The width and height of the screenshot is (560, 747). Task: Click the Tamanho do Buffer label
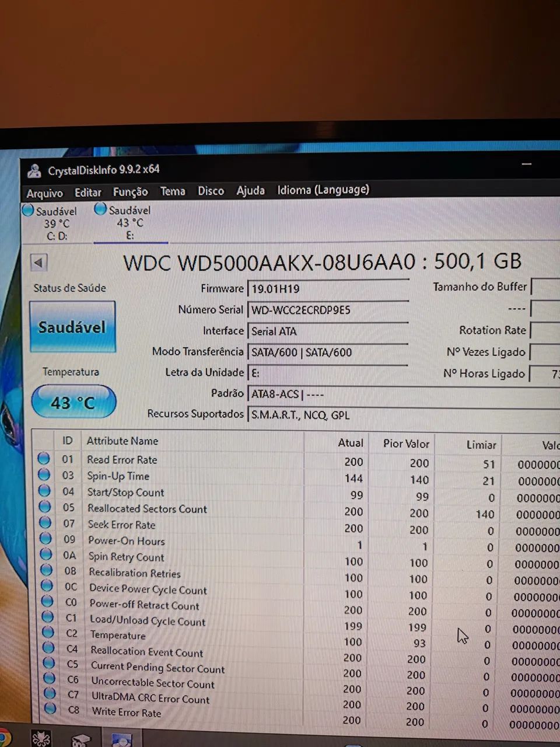[480, 287]
